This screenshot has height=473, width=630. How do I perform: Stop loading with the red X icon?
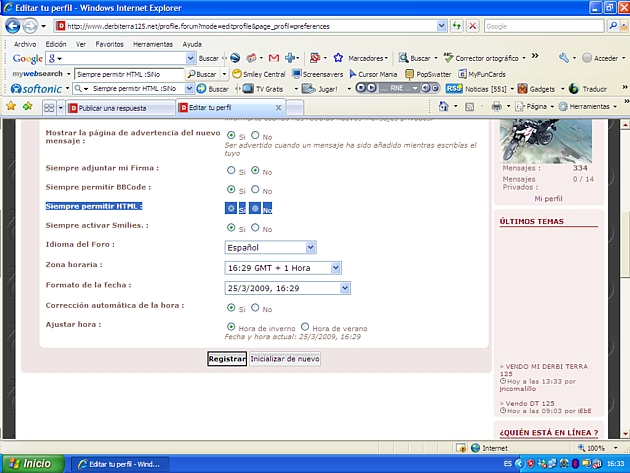click(x=472, y=26)
